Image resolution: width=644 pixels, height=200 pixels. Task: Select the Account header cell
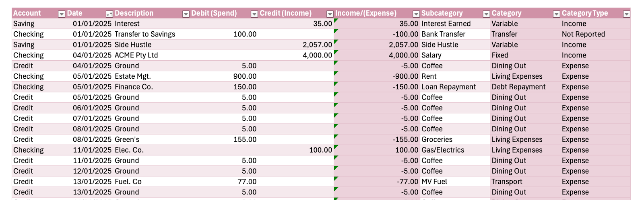[39, 13]
